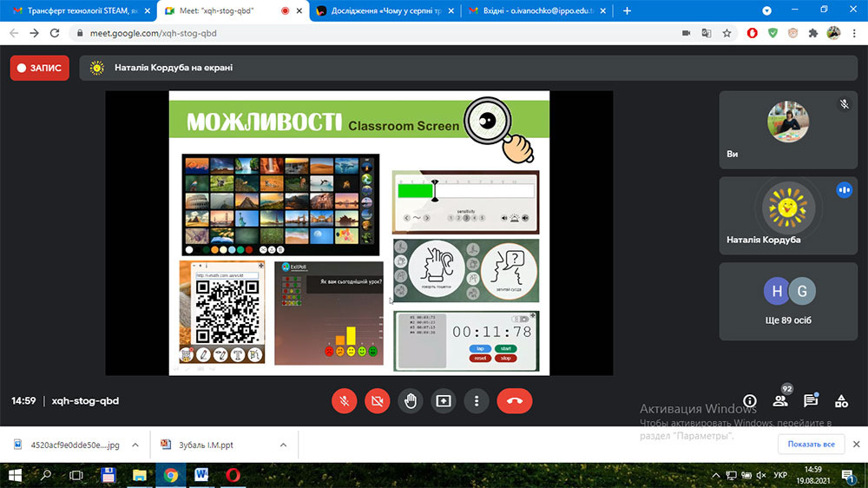The width and height of the screenshot is (868, 488).
Task: Open the Opera red extension icon
Action: [x=752, y=33]
